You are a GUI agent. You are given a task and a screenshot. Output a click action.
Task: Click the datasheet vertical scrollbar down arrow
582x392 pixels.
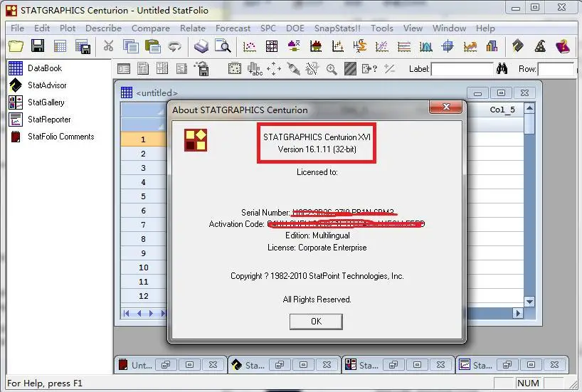coord(529,302)
